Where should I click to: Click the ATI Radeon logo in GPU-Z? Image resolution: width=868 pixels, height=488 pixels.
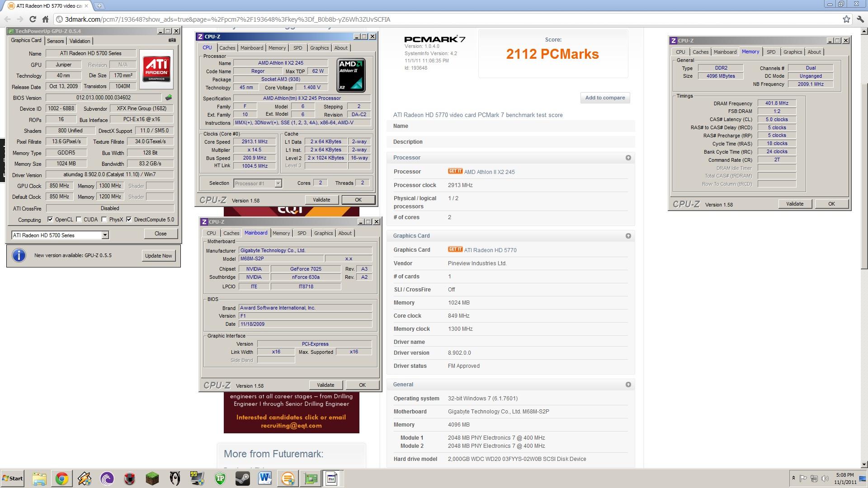157,69
